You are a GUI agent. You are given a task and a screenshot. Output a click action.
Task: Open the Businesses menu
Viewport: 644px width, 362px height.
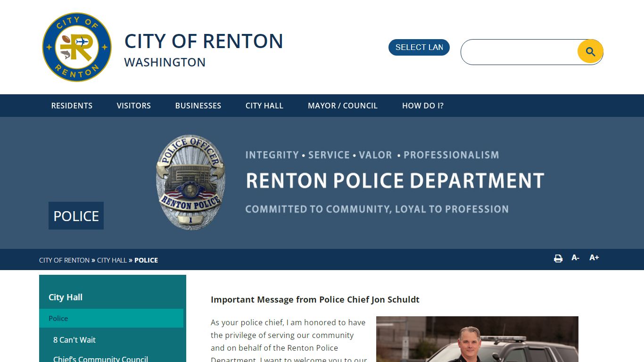pyautogui.click(x=198, y=106)
